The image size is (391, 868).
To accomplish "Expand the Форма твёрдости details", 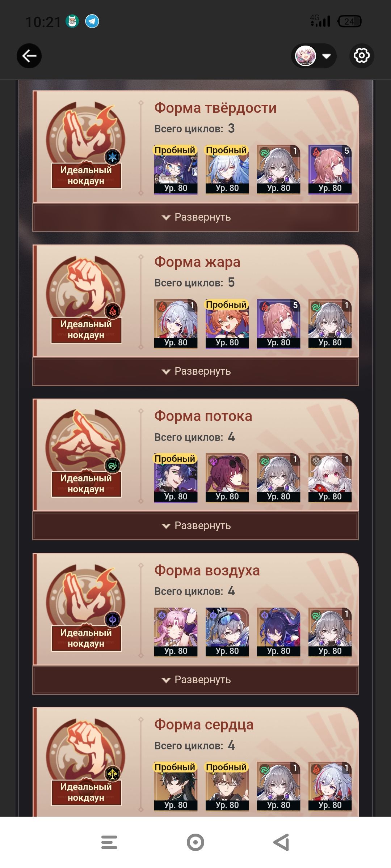I will [195, 217].
